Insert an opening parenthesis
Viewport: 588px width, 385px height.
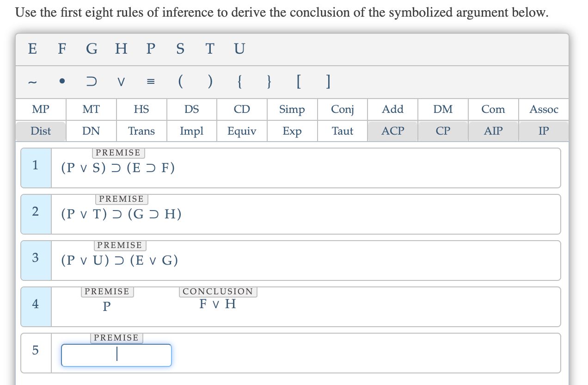[180, 81]
